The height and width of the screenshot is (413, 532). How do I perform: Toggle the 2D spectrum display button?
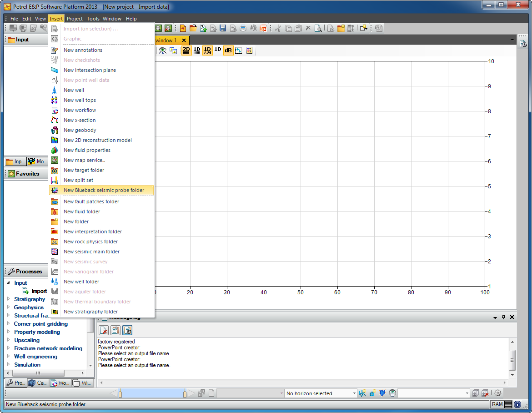pyautogui.click(x=186, y=50)
